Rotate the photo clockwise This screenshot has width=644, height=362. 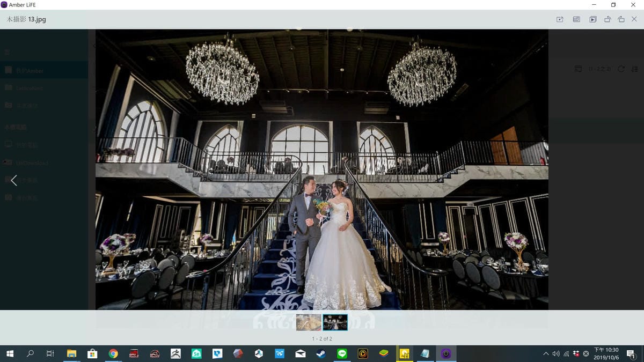point(621,19)
